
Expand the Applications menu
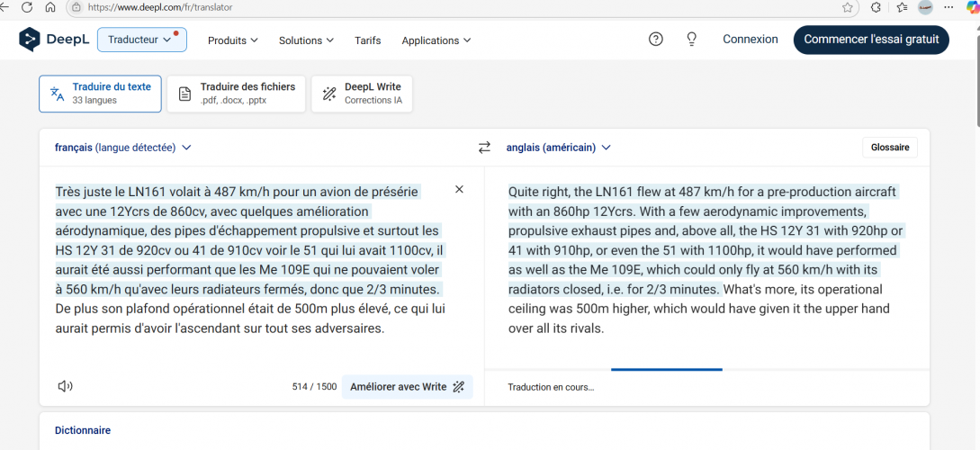[x=436, y=40]
